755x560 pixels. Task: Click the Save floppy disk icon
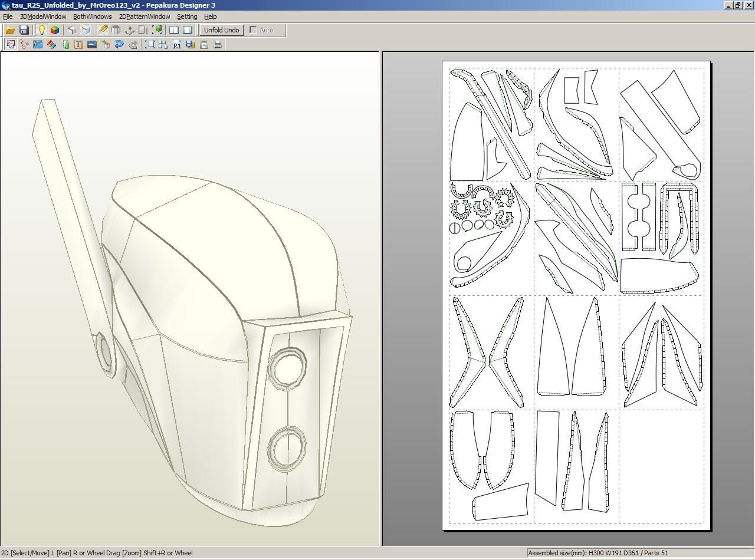point(24,30)
